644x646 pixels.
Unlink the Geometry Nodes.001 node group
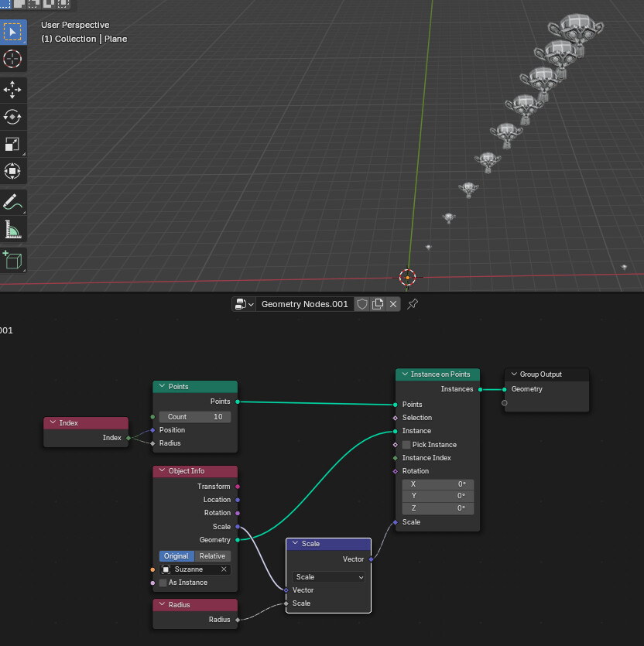click(x=393, y=304)
